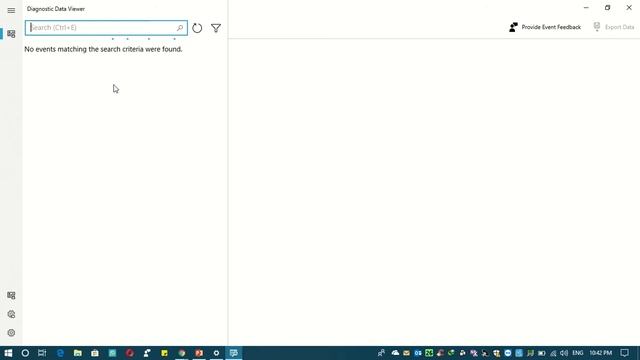Viewport: 640px width, 360px height.
Task: Click the Diagnostic Data Viewer window title
Action: [56, 9]
